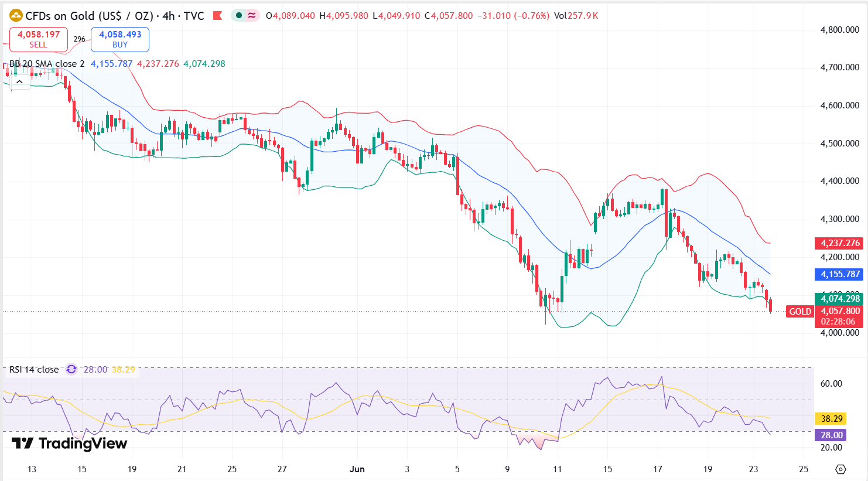
Task: Click the 25 date label at right of time axis
Action: pos(804,469)
